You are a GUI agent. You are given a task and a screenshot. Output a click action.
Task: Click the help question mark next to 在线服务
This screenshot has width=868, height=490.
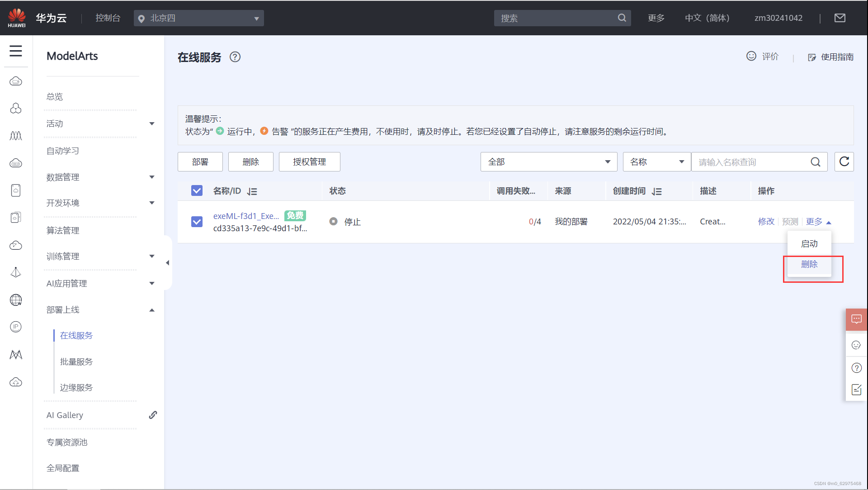tap(235, 57)
